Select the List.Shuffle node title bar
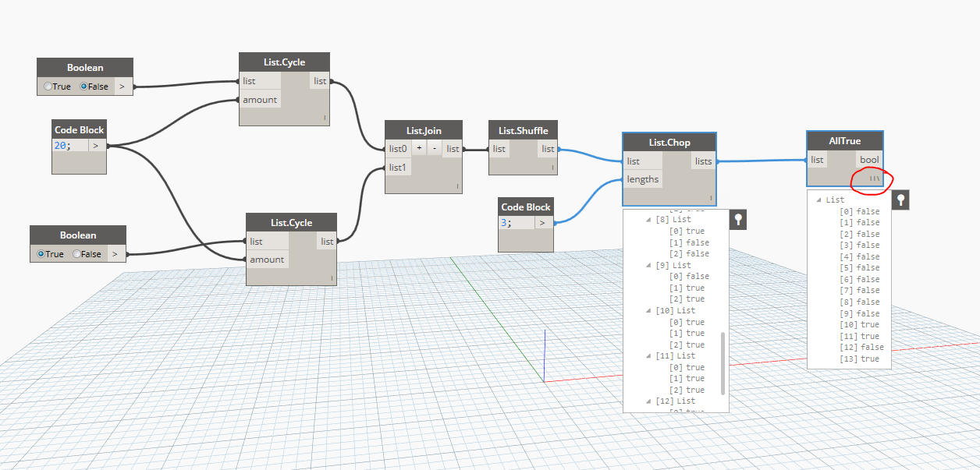 [523, 130]
